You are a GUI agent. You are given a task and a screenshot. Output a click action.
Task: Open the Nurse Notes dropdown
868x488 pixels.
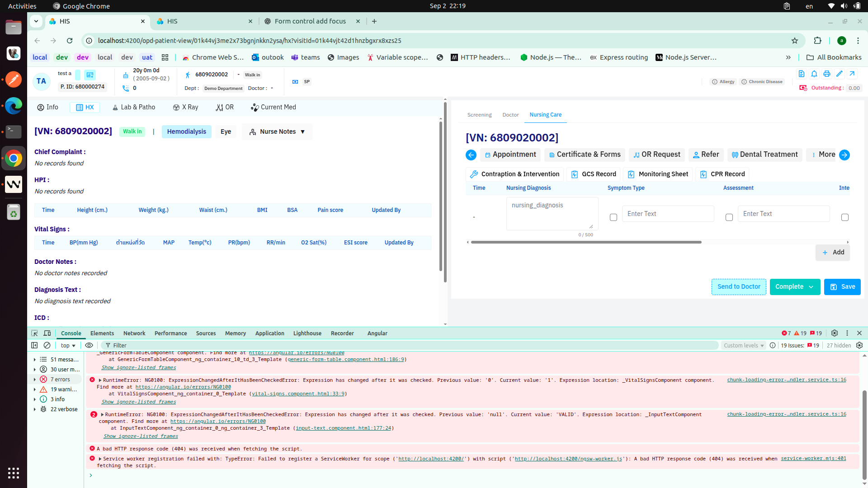[277, 131]
